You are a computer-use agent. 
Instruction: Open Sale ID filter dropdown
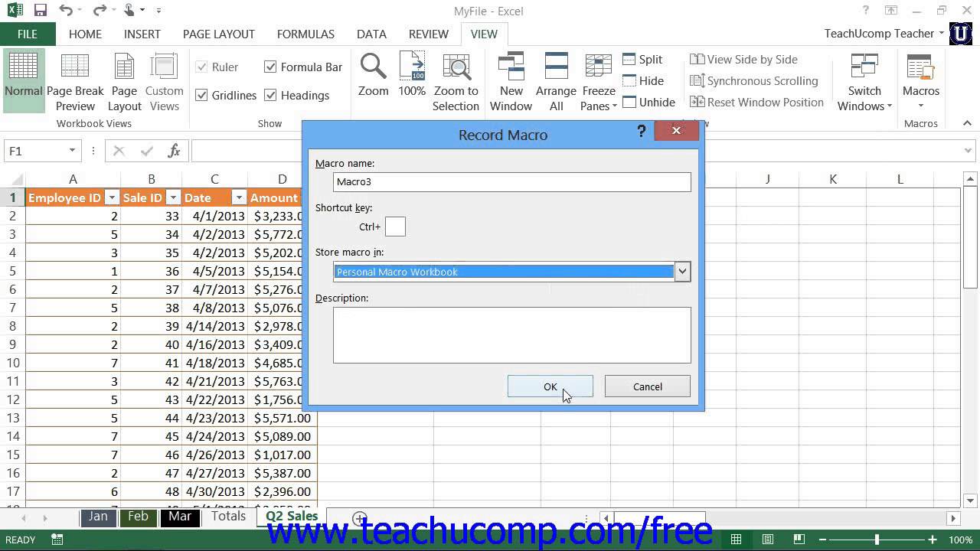click(x=173, y=198)
